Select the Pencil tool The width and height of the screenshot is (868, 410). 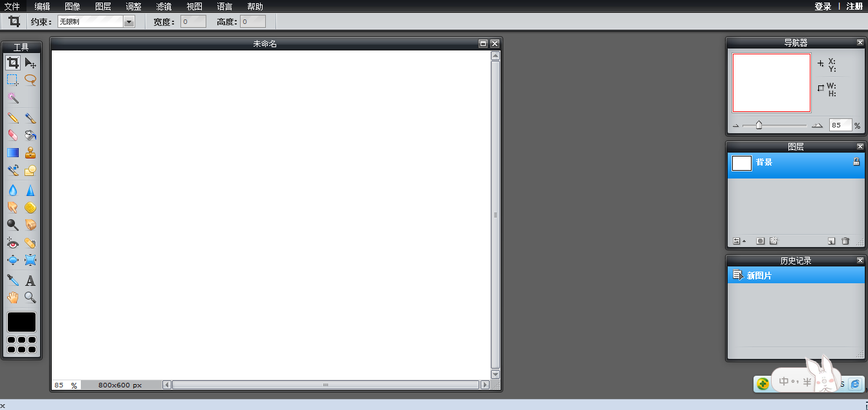click(x=13, y=118)
